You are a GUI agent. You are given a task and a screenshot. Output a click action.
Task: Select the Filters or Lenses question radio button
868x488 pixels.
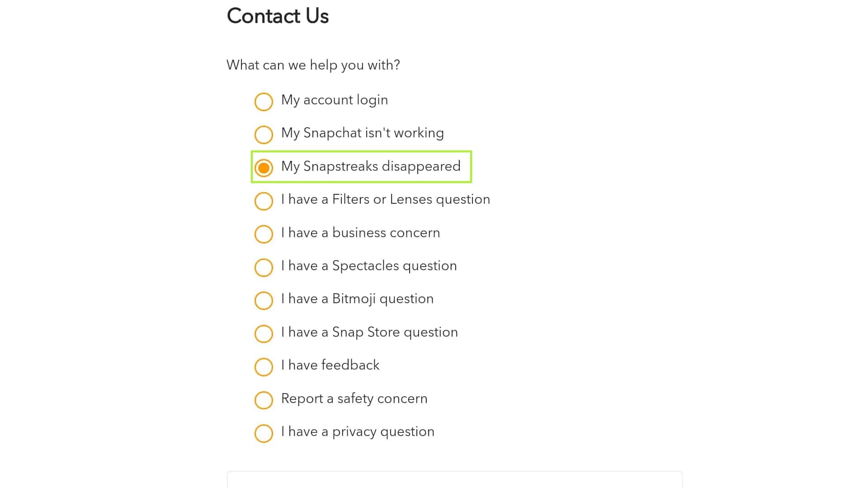coord(264,201)
